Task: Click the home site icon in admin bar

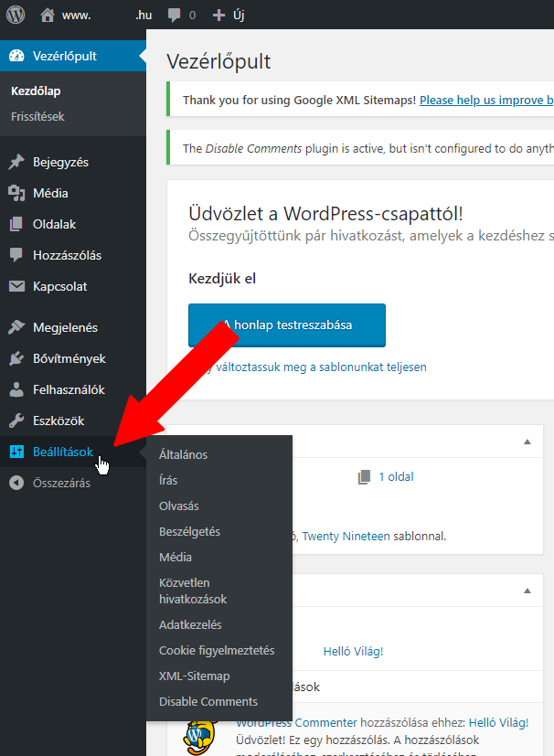Action: pyautogui.click(x=48, y=15)
